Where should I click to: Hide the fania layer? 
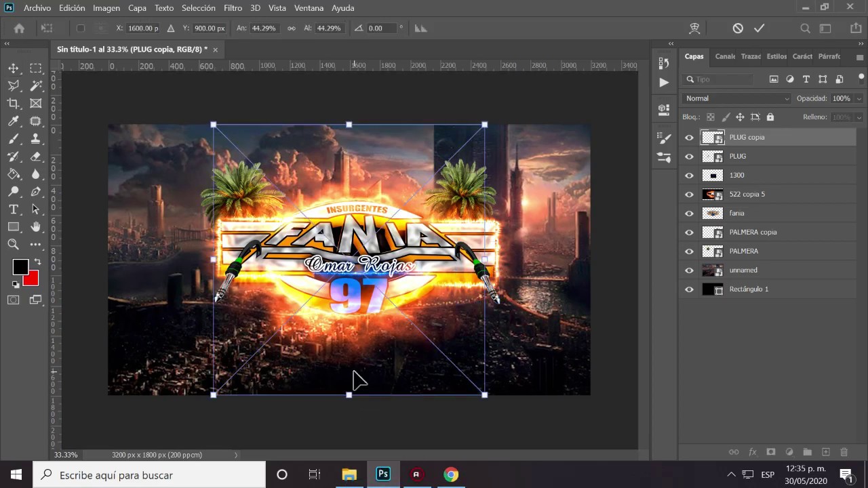pyautogui.click(x=690, y=213)
